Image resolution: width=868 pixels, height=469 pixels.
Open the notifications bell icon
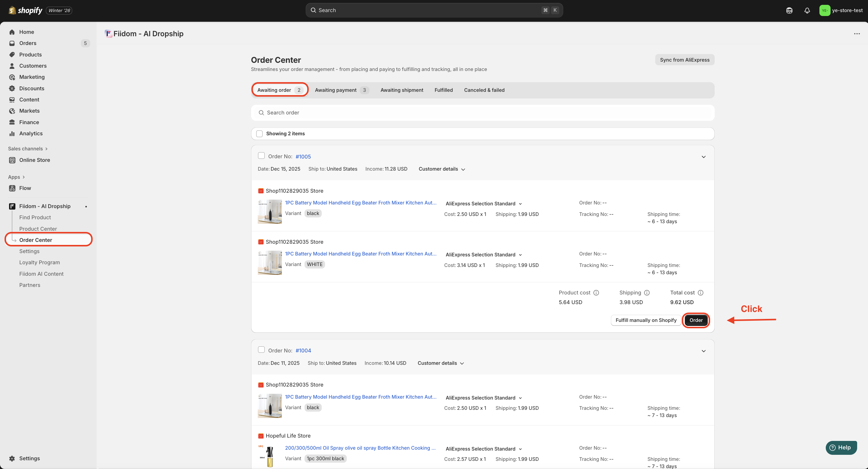point(807,11)
